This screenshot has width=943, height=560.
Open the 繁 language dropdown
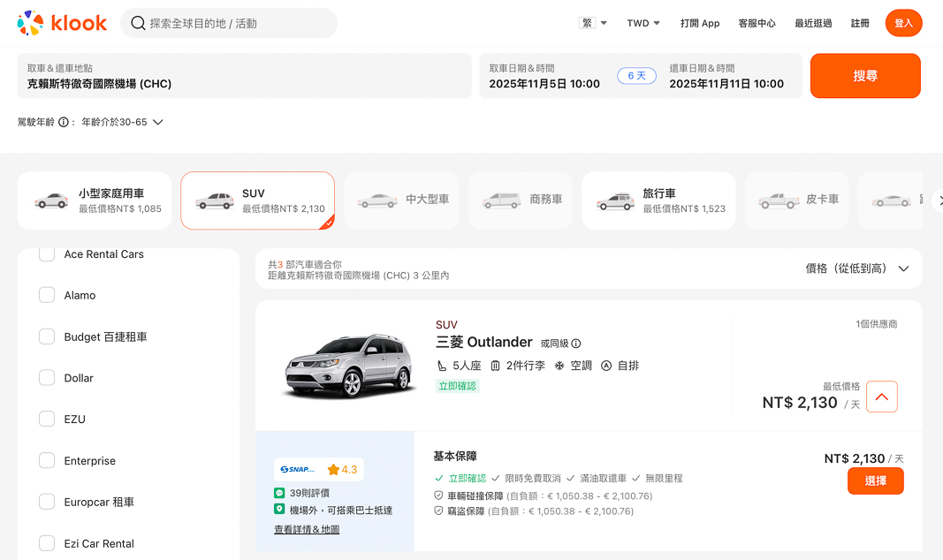(593, 23)
